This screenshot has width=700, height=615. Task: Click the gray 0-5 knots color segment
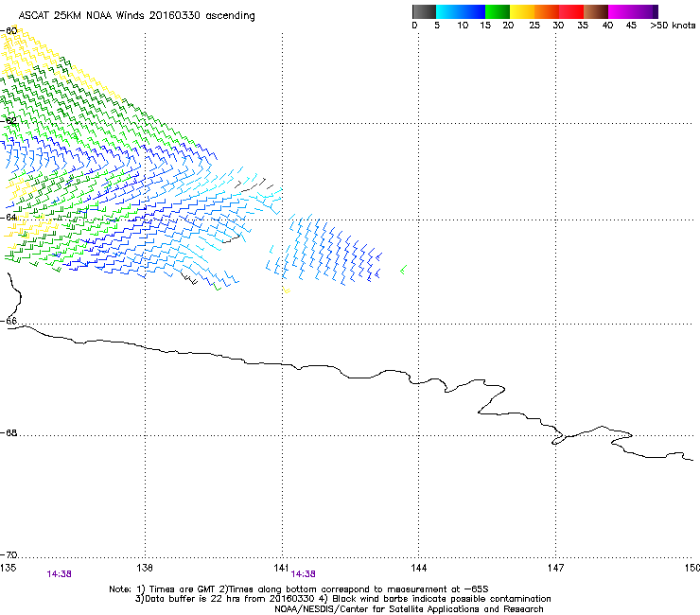coord(424,11)
